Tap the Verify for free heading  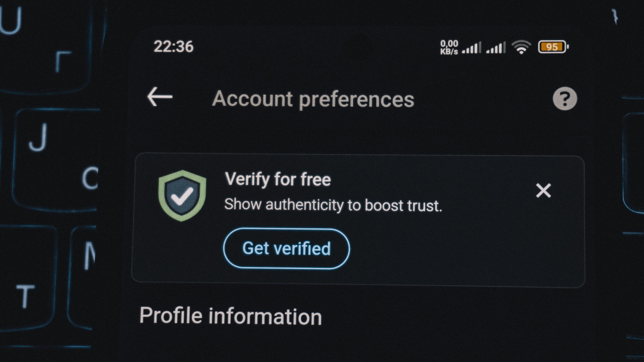278,179
